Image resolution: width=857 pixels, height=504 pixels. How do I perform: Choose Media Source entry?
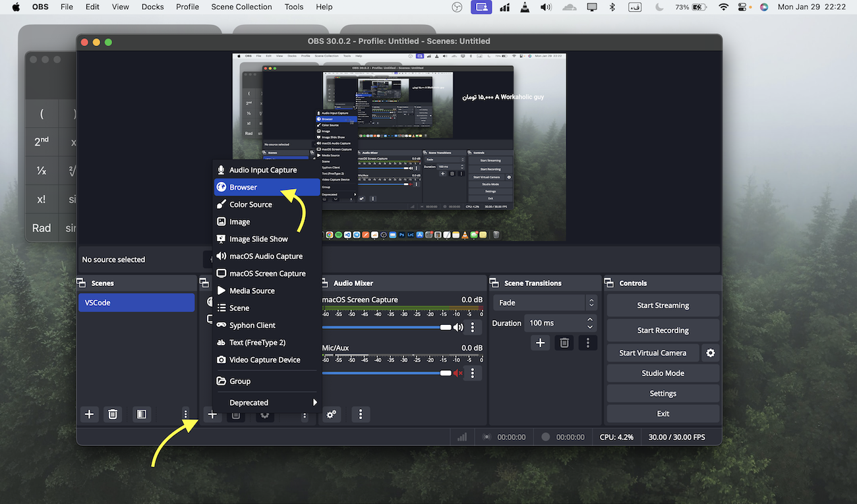pos(267,291)
